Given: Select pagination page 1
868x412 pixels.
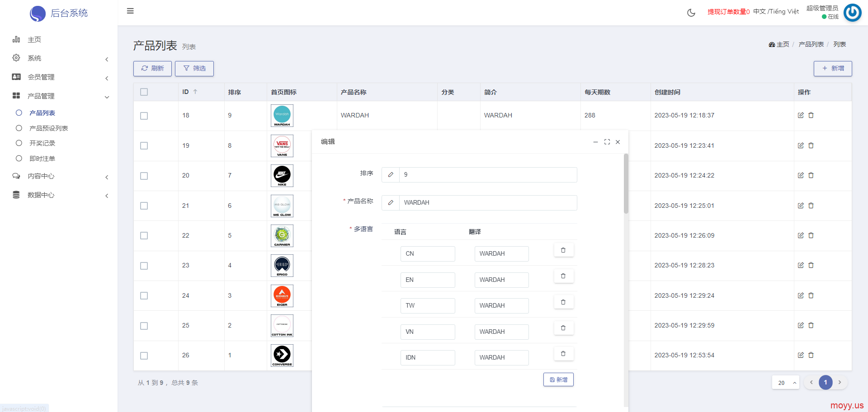Looking at the screenshot, I should [826, 383].
